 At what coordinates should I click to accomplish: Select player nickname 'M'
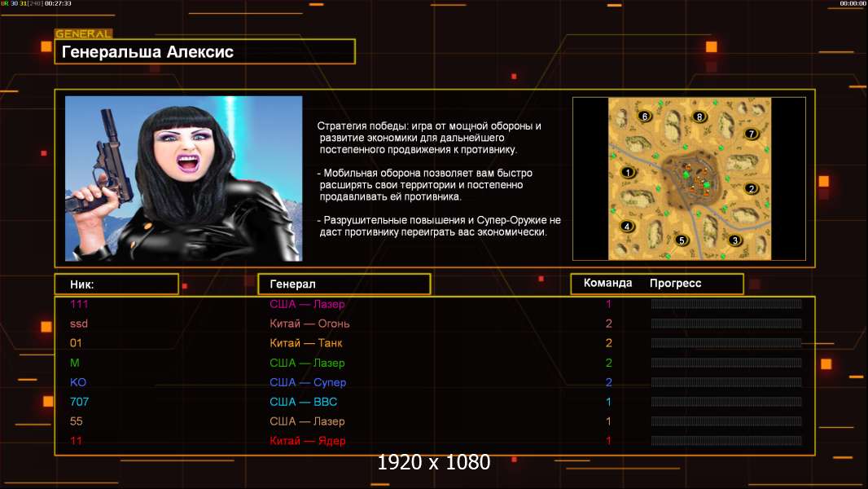[75, 363]
